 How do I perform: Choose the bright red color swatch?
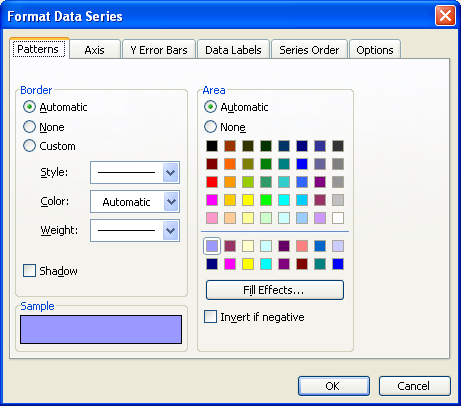[212, 182]
